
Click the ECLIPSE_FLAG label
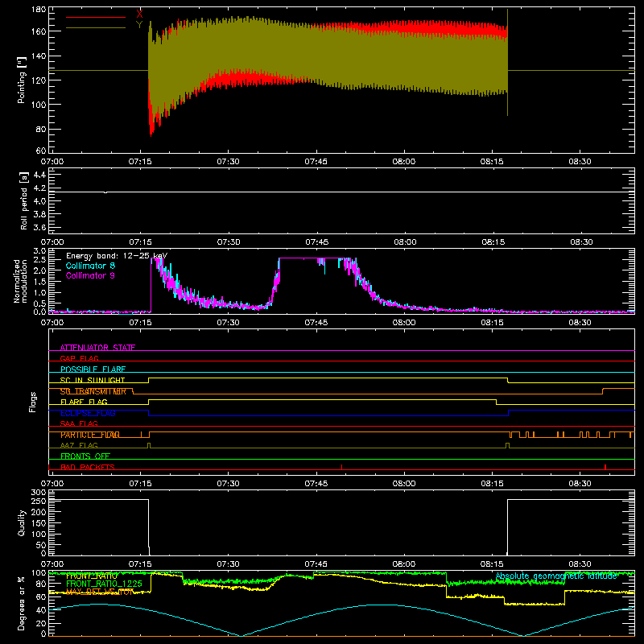tap(88, 413)
